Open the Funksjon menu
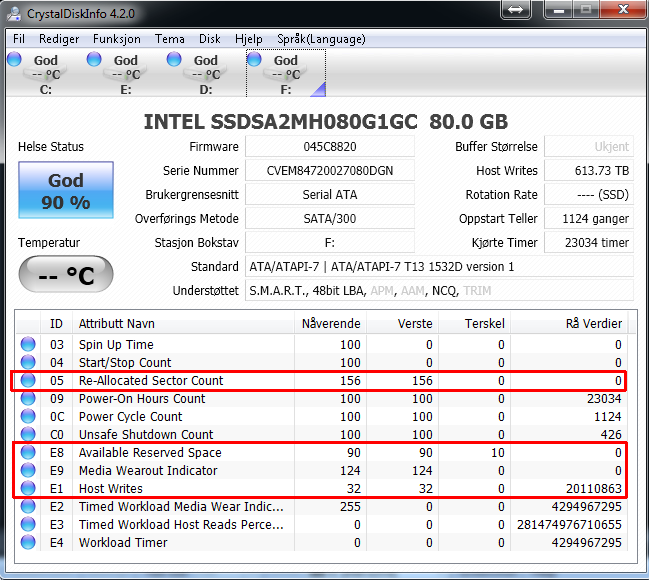 pyautogui.click(x=117, y=39)
